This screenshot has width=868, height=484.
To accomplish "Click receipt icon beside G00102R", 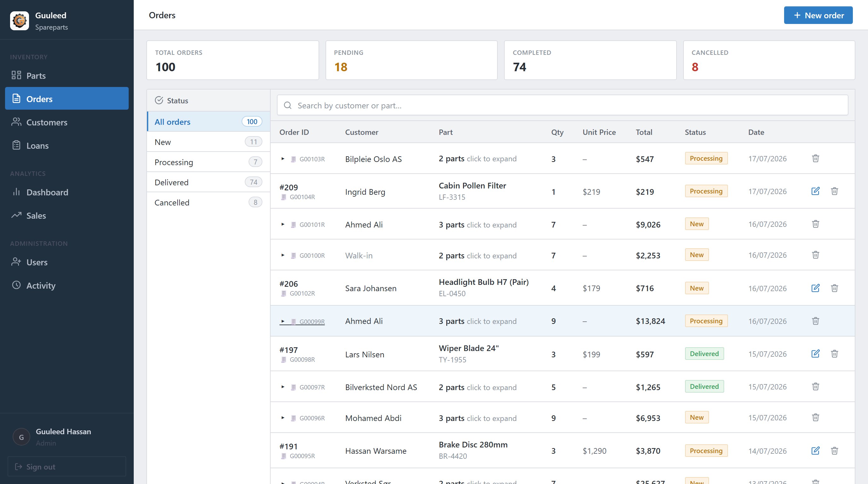I will (x=283, y=293).
